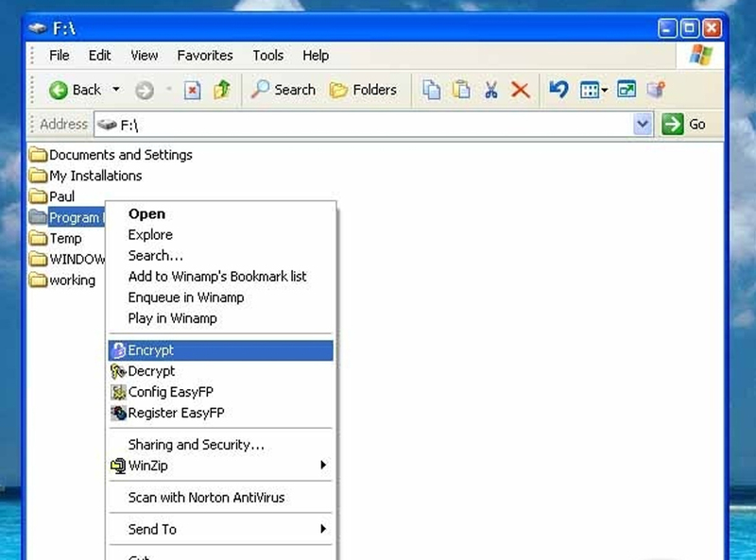Image resolution: width=756 pixels, height=560 pixels.
Task: Expand the Send To submenu arrow
Action: tap(323, 529)
